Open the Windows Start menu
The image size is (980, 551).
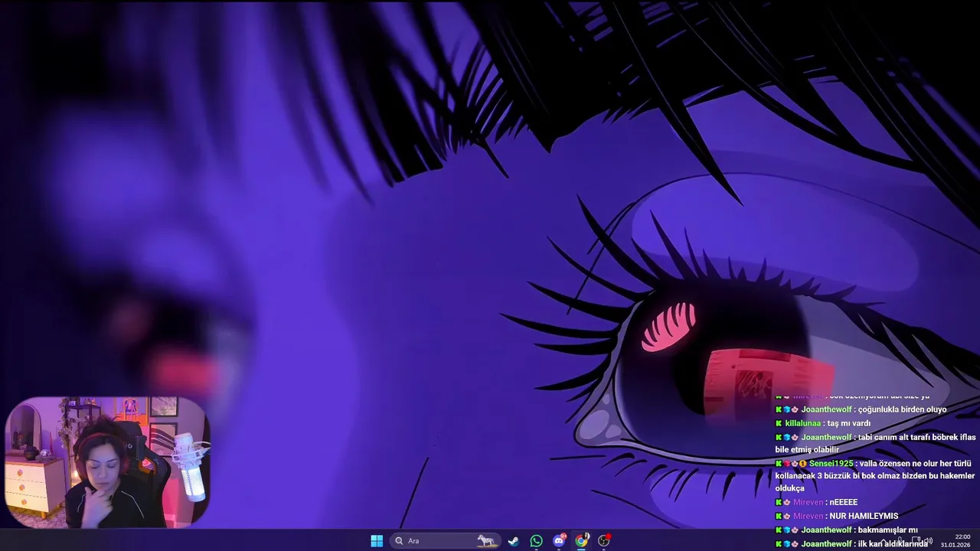[377, 541]
